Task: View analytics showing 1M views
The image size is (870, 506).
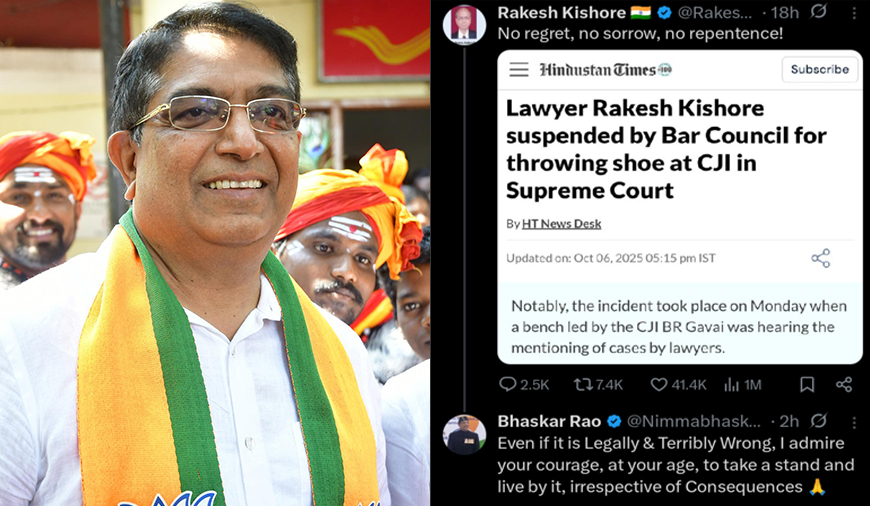Action: click(732, 384)
